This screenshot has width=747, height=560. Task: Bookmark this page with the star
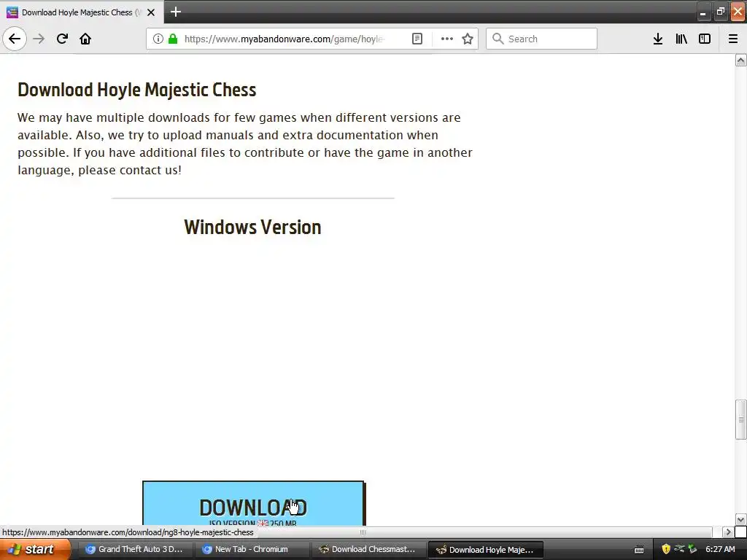[468, 39]
